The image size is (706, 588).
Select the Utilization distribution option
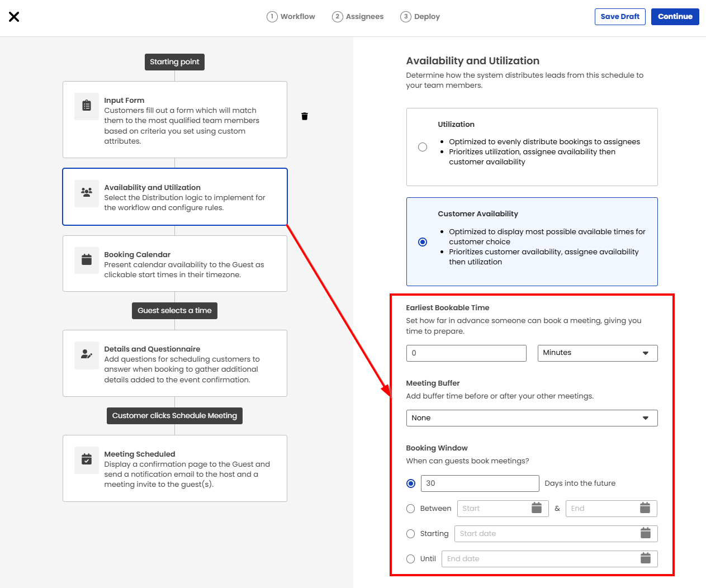tap(423, 147)
